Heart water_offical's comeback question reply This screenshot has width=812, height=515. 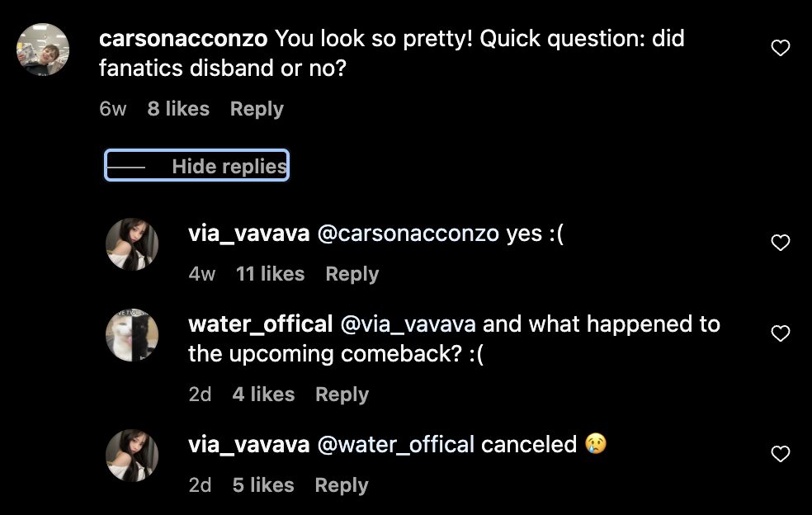click(780, 333)
